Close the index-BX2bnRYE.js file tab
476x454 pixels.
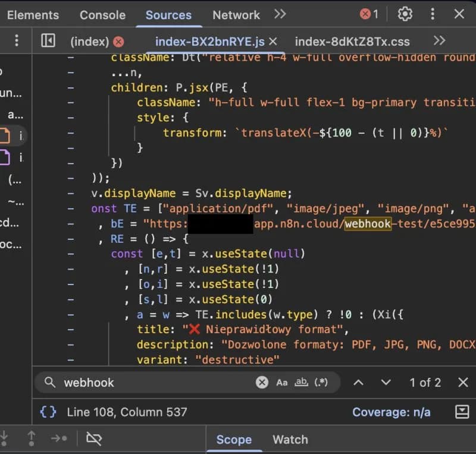273,41
